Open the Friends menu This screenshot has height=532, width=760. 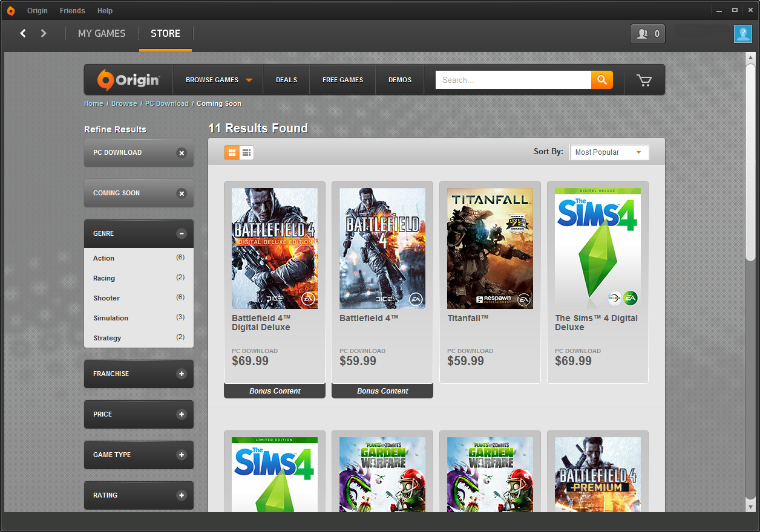[72, 10]
